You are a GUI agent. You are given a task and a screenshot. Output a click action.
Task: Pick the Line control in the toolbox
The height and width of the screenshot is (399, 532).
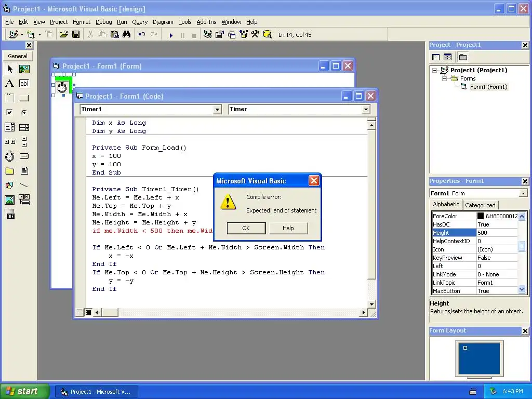[x=24, y=185]
